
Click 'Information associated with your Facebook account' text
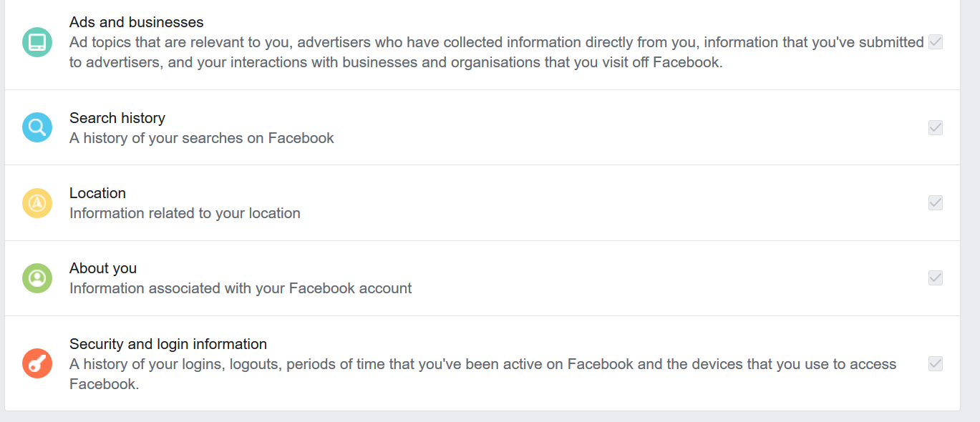pyautogui.click(x=241, y=288)
